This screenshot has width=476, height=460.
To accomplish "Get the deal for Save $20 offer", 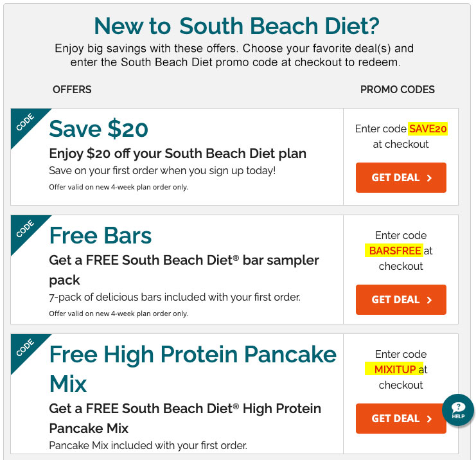I will pos(401,177).
